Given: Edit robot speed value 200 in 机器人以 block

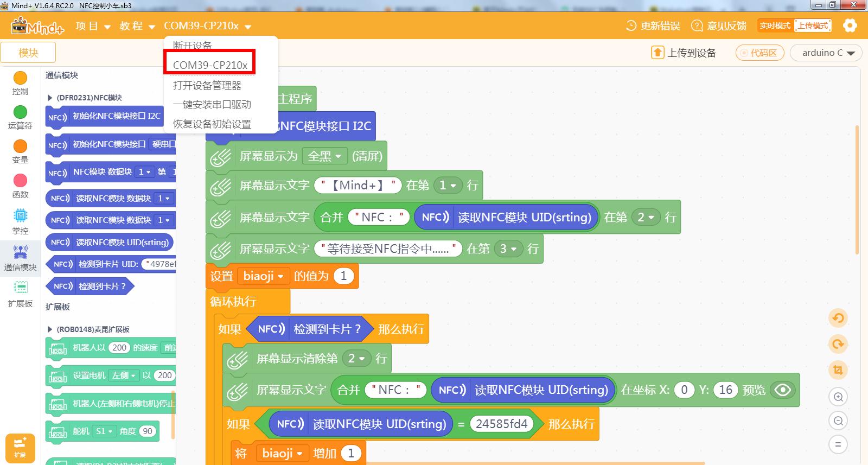Looking at the screenshot, I should [119, 348].
